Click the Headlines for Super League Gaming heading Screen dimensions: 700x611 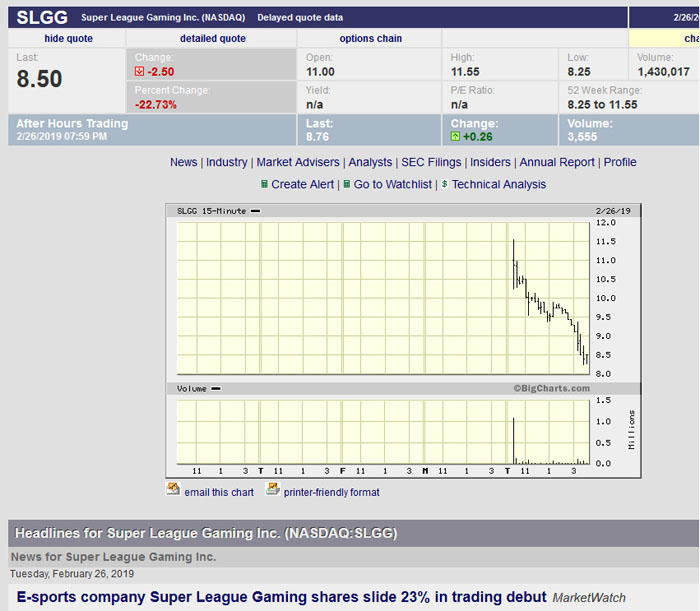206,533
